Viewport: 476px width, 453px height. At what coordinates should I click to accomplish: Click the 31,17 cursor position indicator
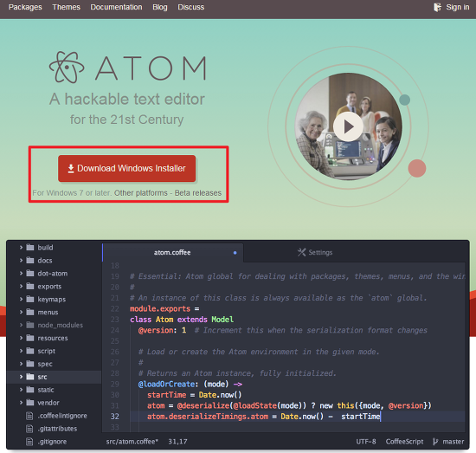tap(178, 442)
